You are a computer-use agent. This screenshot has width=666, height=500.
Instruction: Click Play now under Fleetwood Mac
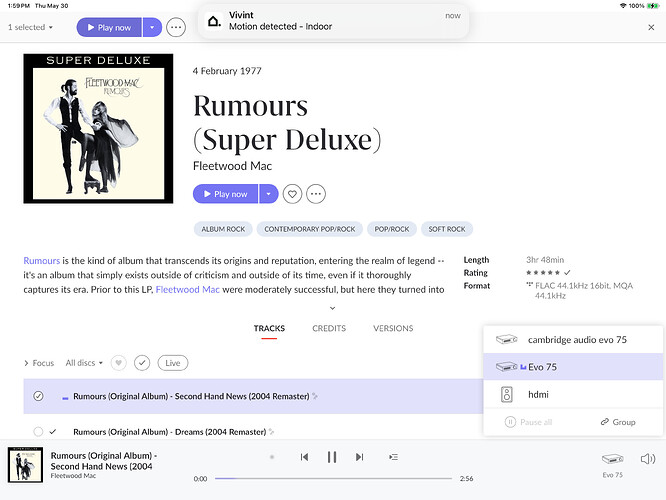(x=226, y=194)
